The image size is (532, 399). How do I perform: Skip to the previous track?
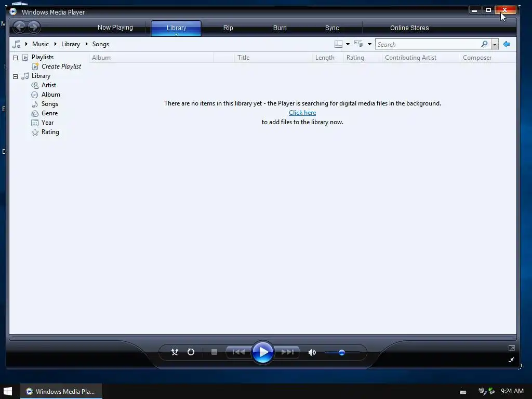coord(239,352)
